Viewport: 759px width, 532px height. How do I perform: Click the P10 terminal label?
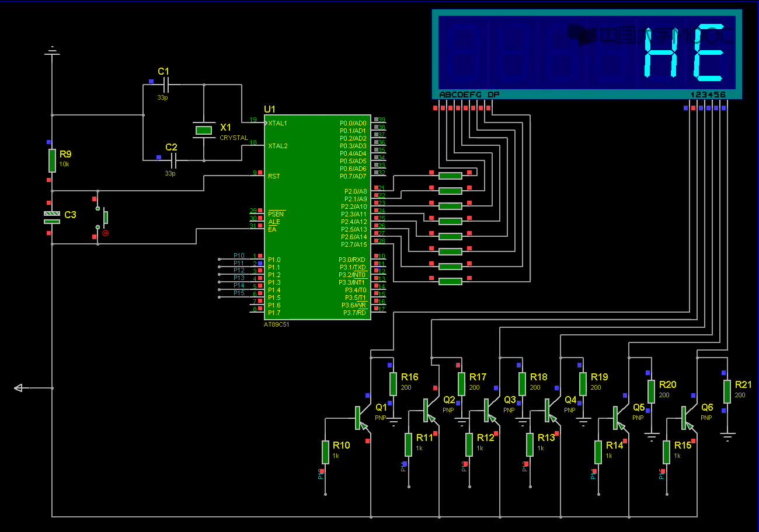[239, 256]
